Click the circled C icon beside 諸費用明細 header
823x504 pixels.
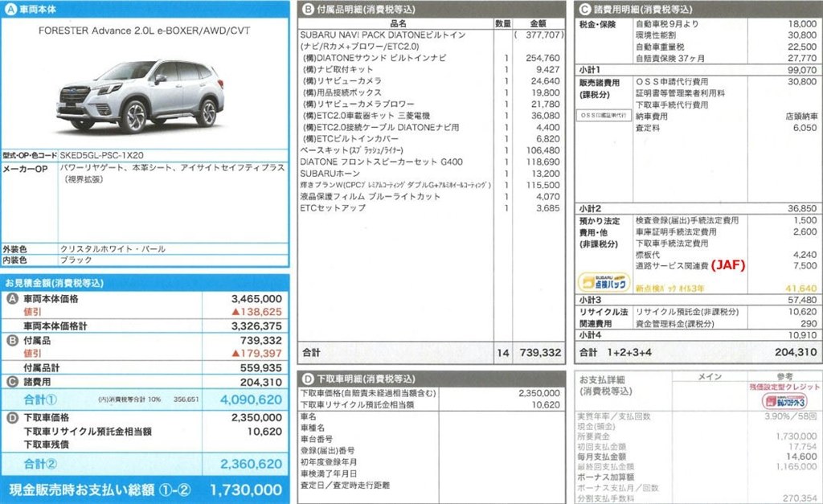pos(585,9)
